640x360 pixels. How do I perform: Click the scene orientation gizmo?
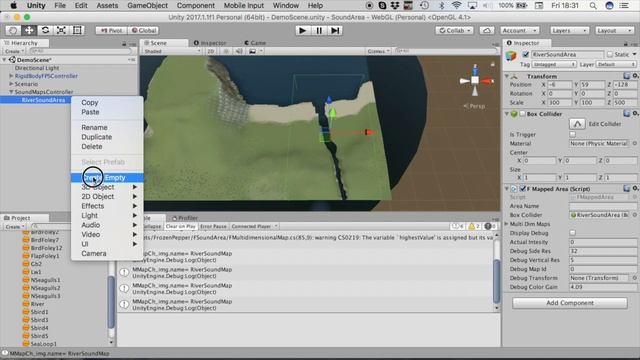point(475,80)
